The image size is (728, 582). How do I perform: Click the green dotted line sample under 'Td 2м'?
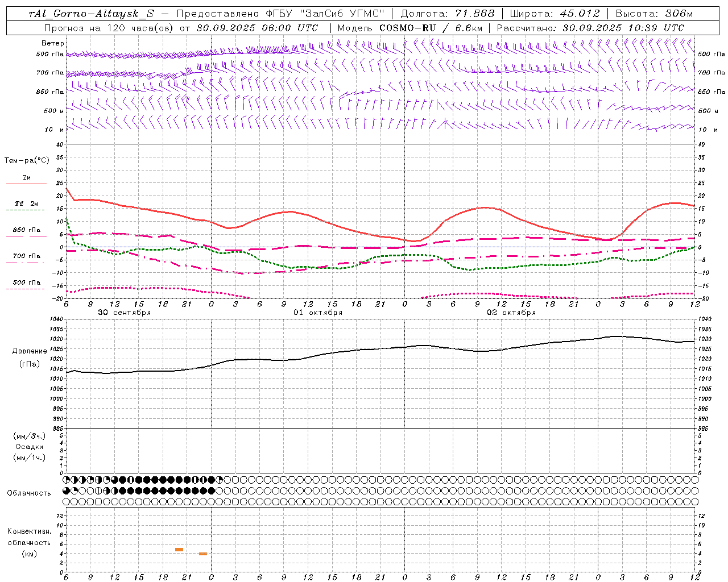(x=26, y=210)
